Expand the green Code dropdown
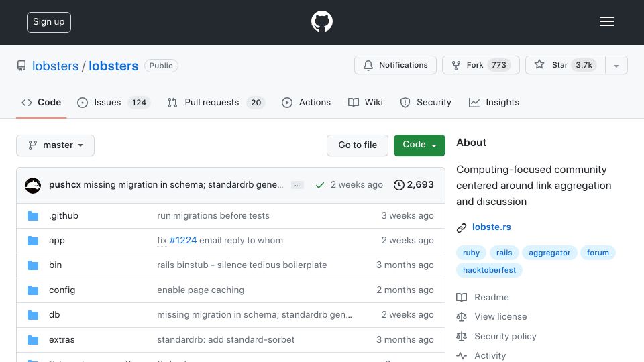The width and height of the screenshot is (644, 362). click(x=419, y=145)
